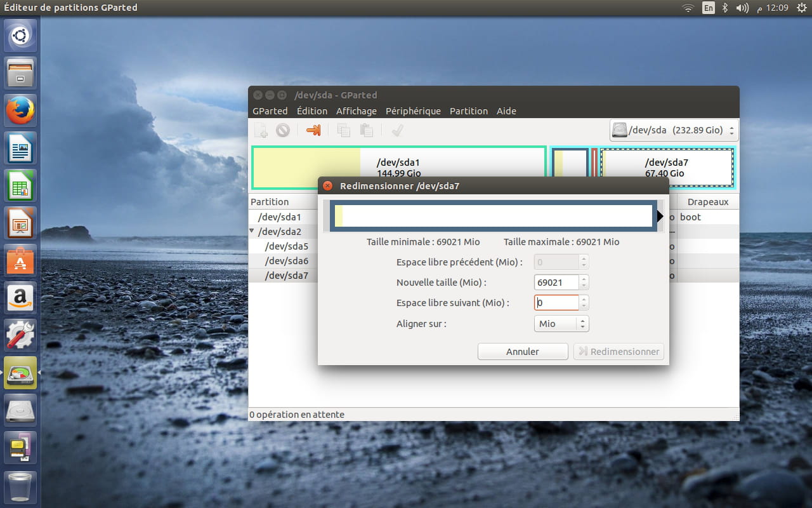
Task: Open Firefox from the Ubuntu launcher
Action: coord(21,112)
